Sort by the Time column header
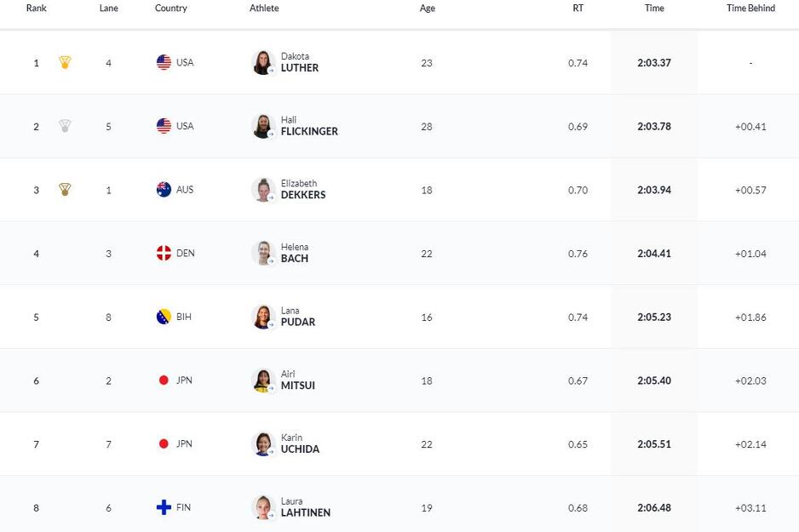The width and height of the screenshot is (799, 532). pyautogui.click(x=654, y=9)
